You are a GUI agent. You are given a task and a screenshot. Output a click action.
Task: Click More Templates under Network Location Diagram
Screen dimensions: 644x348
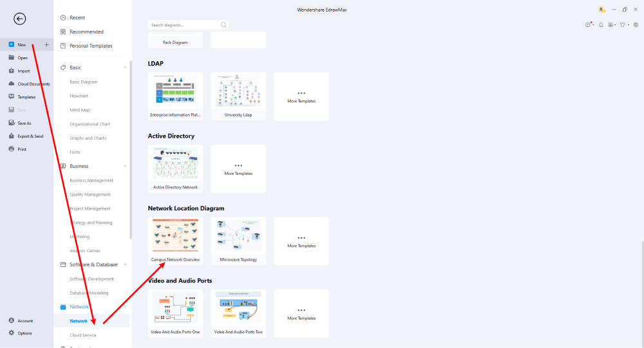301,241
